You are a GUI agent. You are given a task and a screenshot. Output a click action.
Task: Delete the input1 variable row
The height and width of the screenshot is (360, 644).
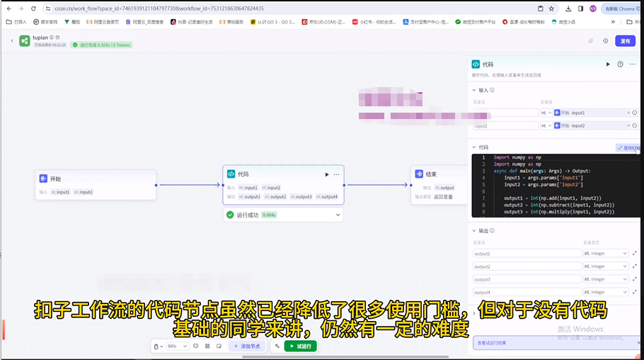point(635,113)
